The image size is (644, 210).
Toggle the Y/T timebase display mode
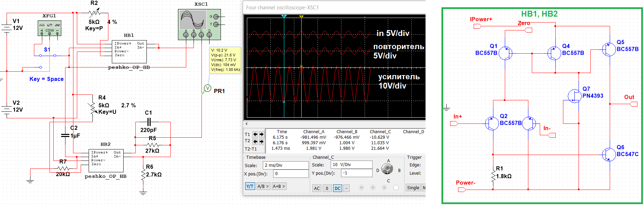pos(250,186)
